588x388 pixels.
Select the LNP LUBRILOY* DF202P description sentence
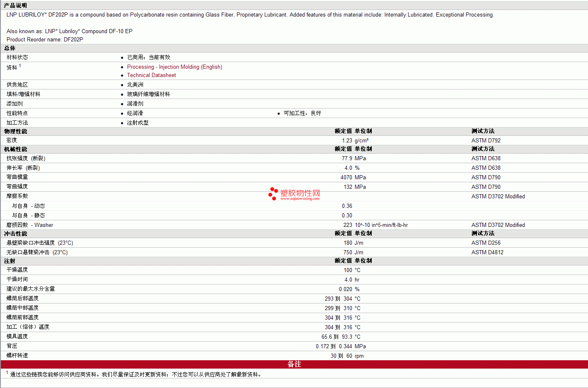point(250,15)
